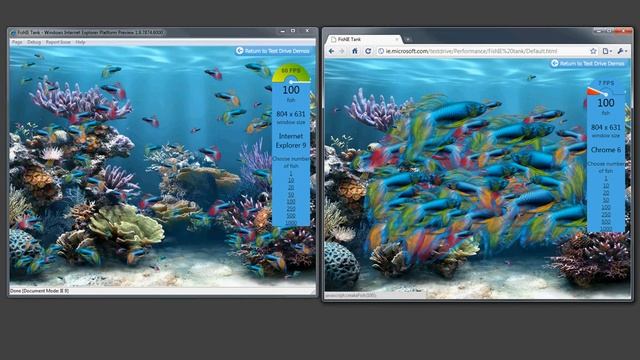
Task: Select the FishIE Tank tab in Chrome
Action: point(363,39)
